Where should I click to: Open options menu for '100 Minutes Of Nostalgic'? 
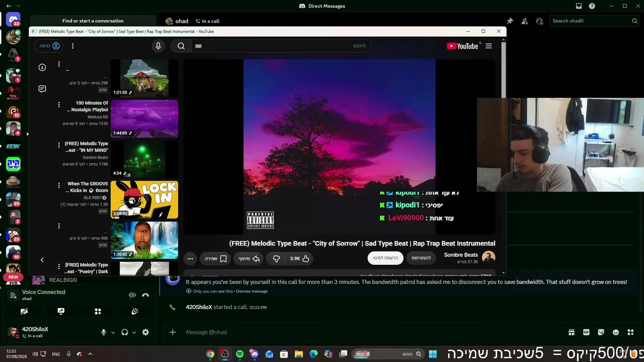(x=59, y=105)
